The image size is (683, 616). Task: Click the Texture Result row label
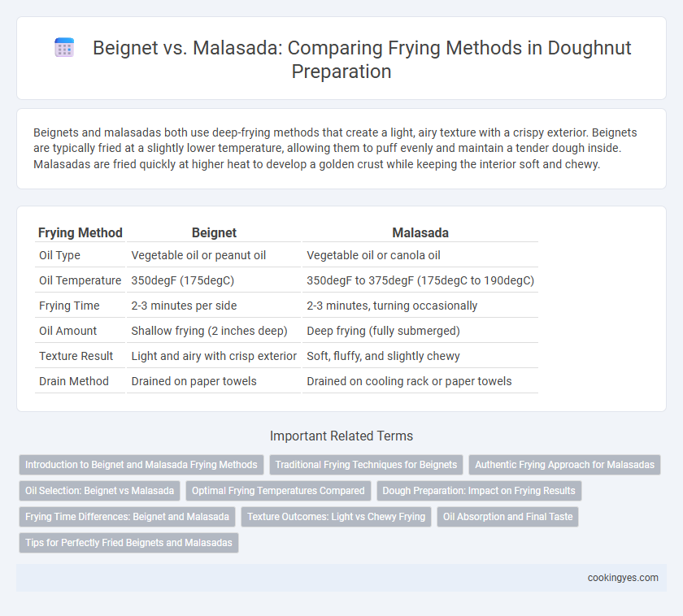click(x=76, y=356)
